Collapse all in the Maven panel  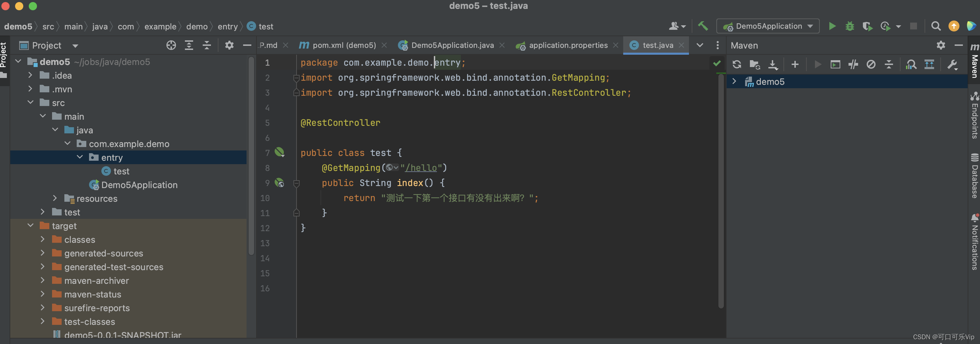tap(889, 64)
